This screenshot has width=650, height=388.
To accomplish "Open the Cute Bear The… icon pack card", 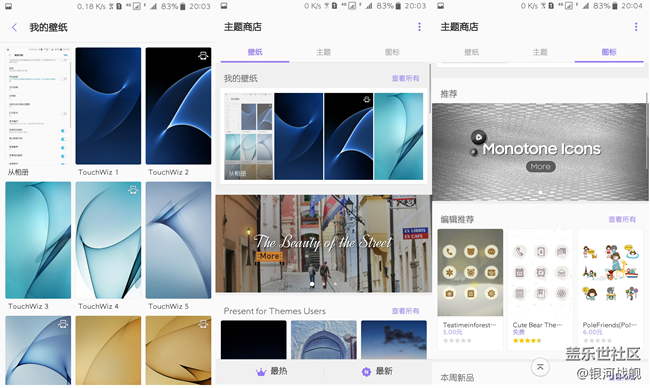I will click(x=540, y=289).
